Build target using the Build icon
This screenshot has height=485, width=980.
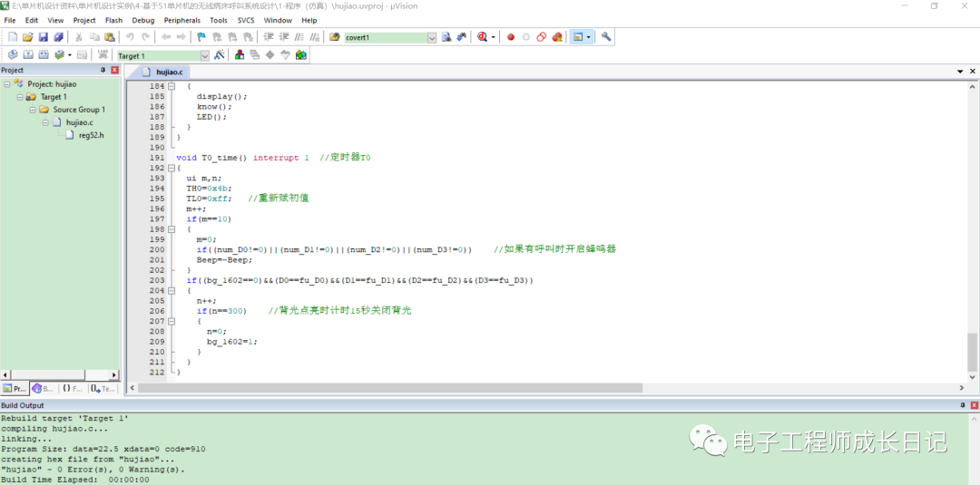pyautogui.click(x=27, y=55)
